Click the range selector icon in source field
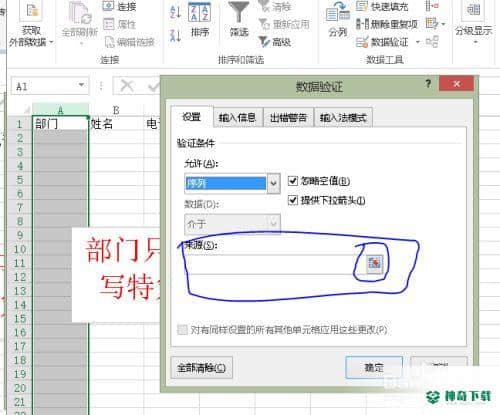This screenshot has width=500, height=415. (x=374, y=264)
